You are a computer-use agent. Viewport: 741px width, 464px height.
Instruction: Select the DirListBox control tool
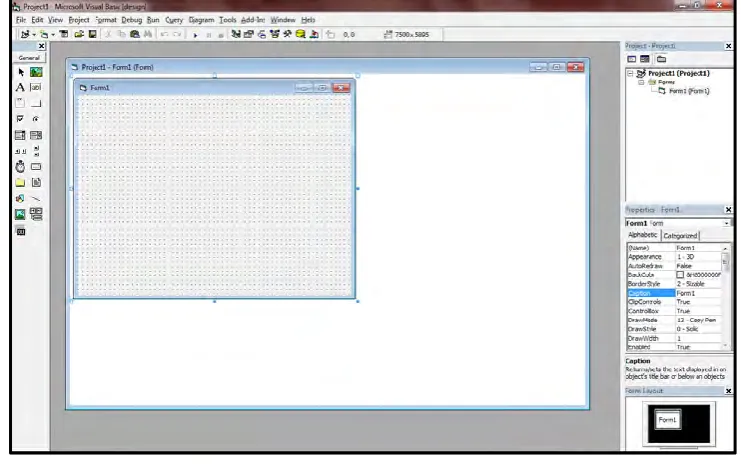[x=20, y=182]
